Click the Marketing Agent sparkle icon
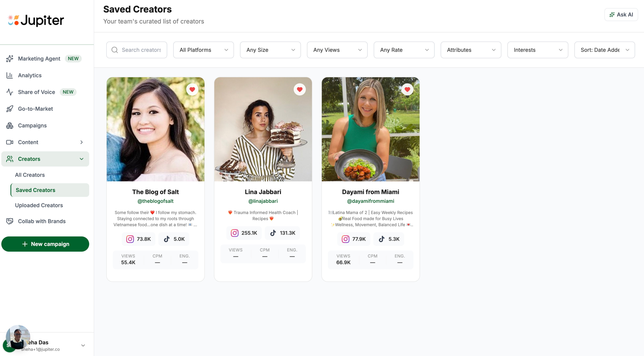 pyautogui.click(x=9, y=59)
